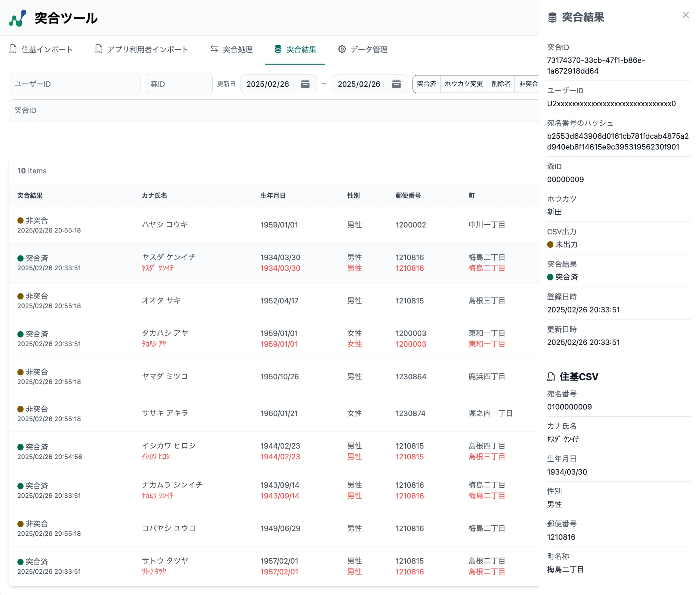Toggle the 突合済 status filter

426,84
